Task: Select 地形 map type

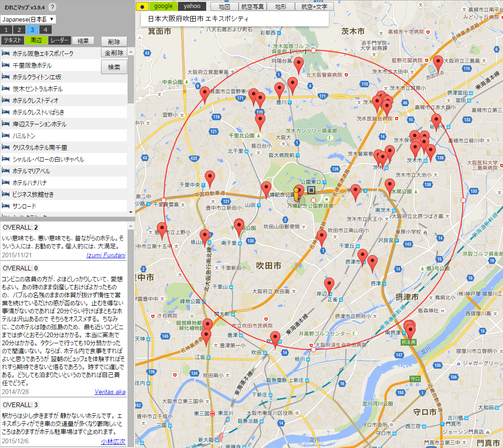Action: 281,7
